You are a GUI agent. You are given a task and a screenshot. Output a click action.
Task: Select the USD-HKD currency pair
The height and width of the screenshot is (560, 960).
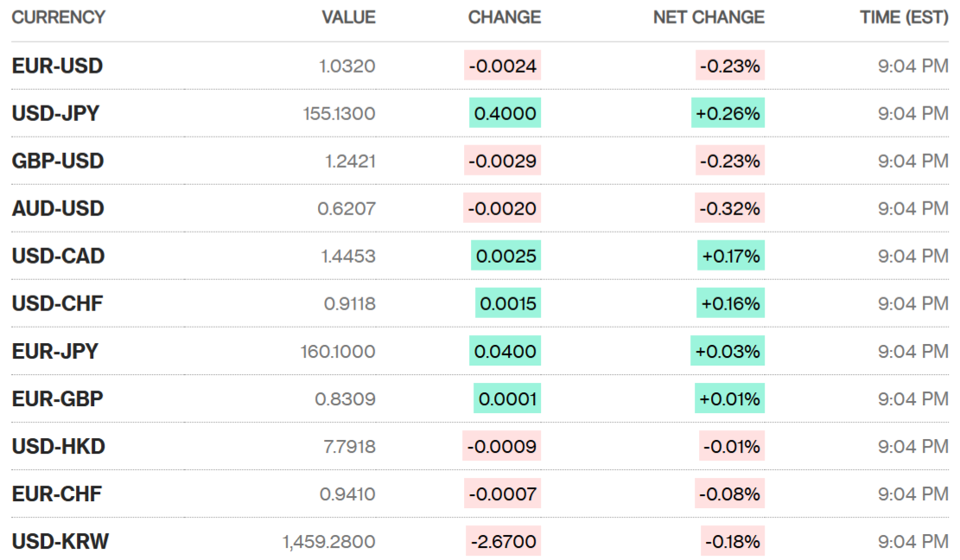(x=59, y=446)
